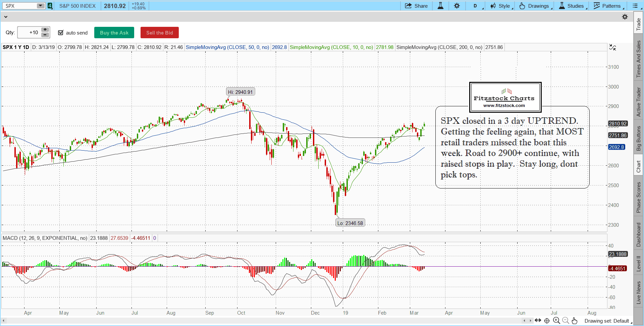This screenshot has height=326, width=644.
Task: Click the crosshair icon in bottom bar
Action: [547, 321]
